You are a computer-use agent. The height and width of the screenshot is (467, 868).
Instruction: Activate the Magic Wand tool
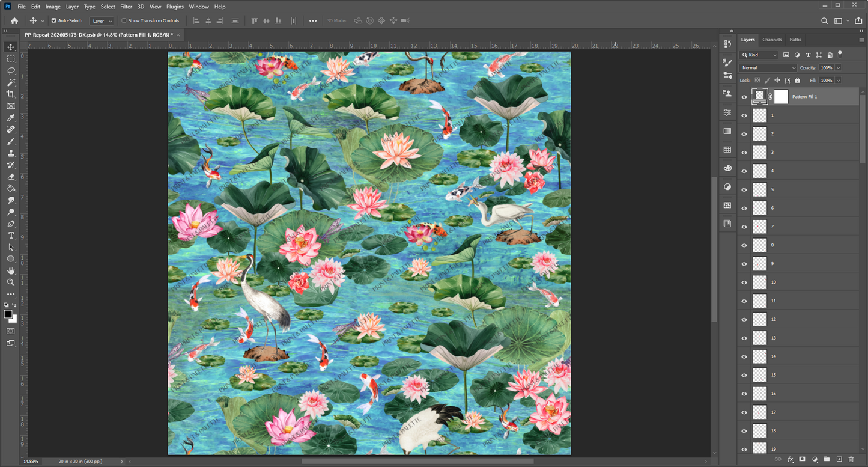(x=11, y=82)
